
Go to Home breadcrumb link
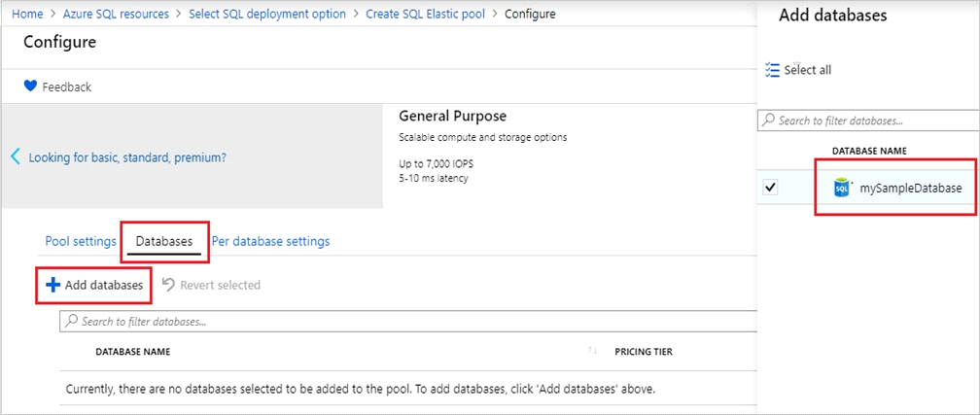(x=27, y=14)
